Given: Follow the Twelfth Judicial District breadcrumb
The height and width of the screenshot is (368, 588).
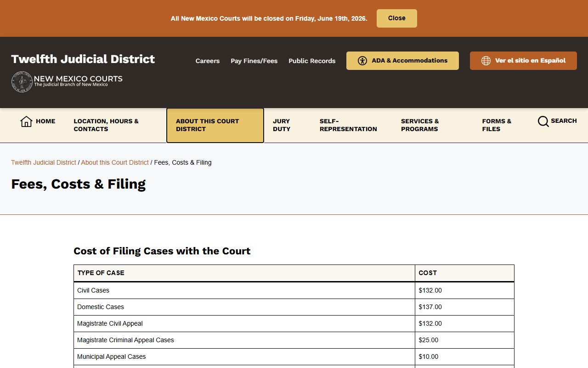Looking at the screenshot, I should coord(44,162).
